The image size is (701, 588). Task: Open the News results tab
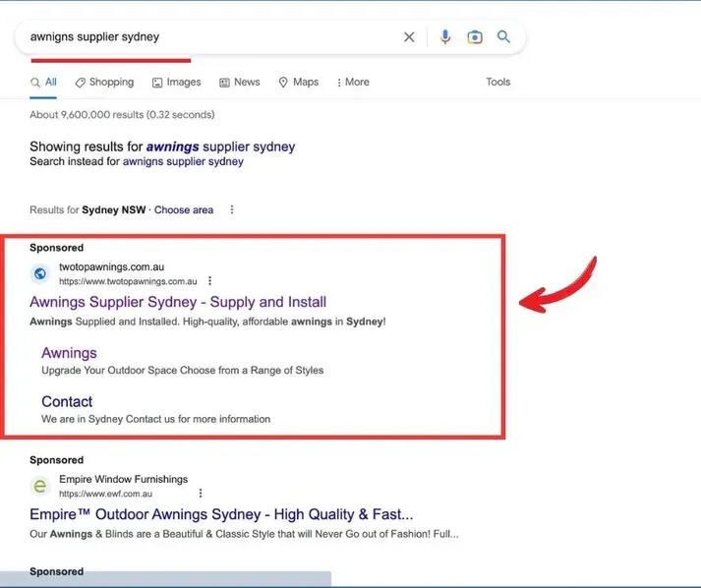(240, 83)
